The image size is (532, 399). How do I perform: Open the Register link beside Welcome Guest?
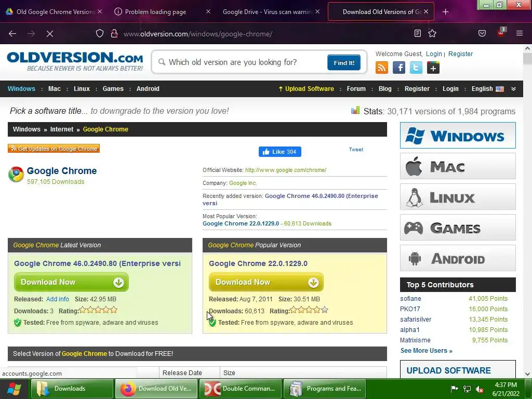pyautogui.click(x=460, y=54)
